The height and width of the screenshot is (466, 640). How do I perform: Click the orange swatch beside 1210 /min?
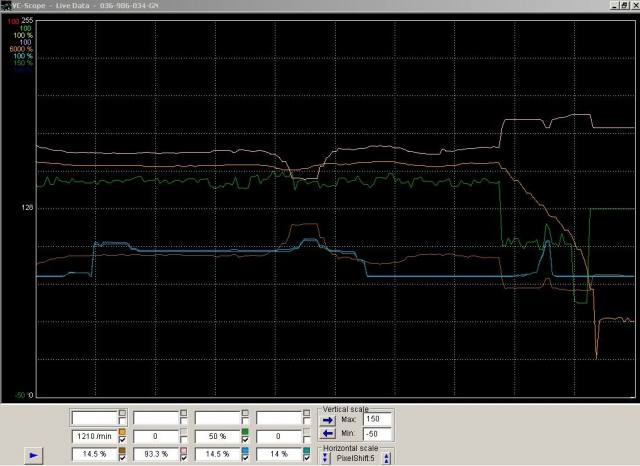coord(122,431)
